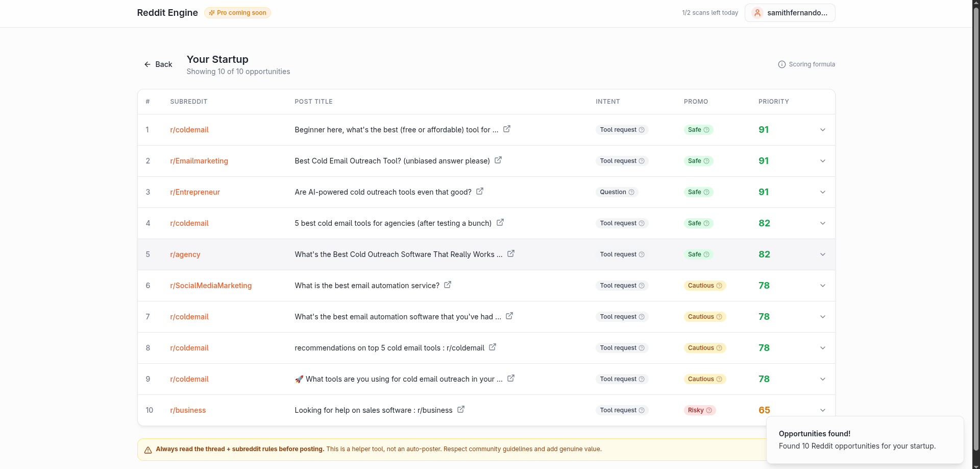Go back using the Back button
The width and height of the screenshot is (980, 469).
click(x=158, y=64)
